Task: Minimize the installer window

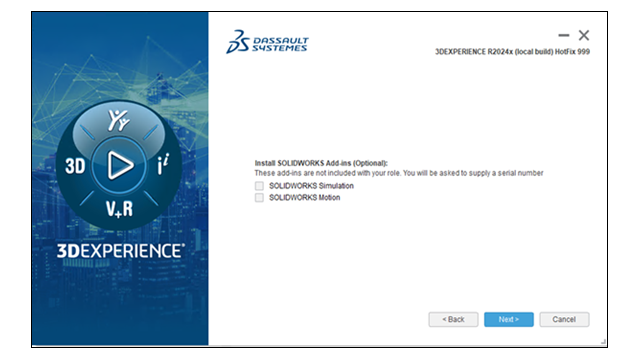Action: coord(564,36)
